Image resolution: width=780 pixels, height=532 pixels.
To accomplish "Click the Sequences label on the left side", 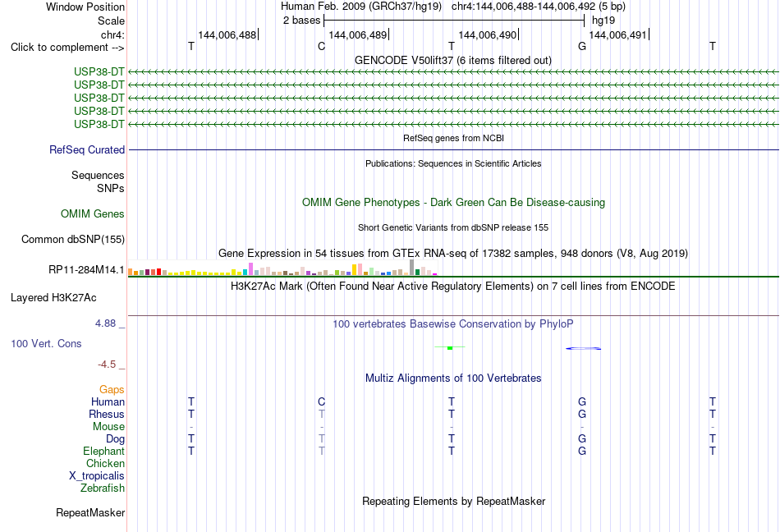I will [98, 175].
